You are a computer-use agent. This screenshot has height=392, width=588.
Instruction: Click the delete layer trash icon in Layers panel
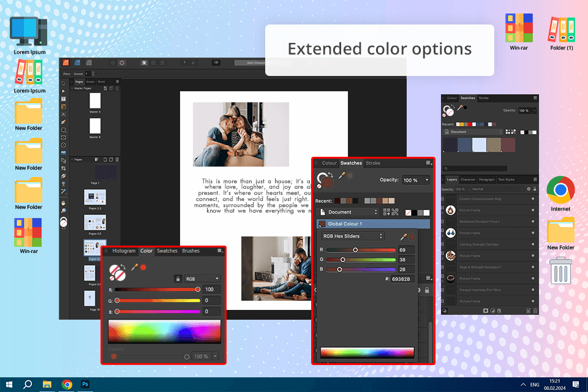coord(535,311)
